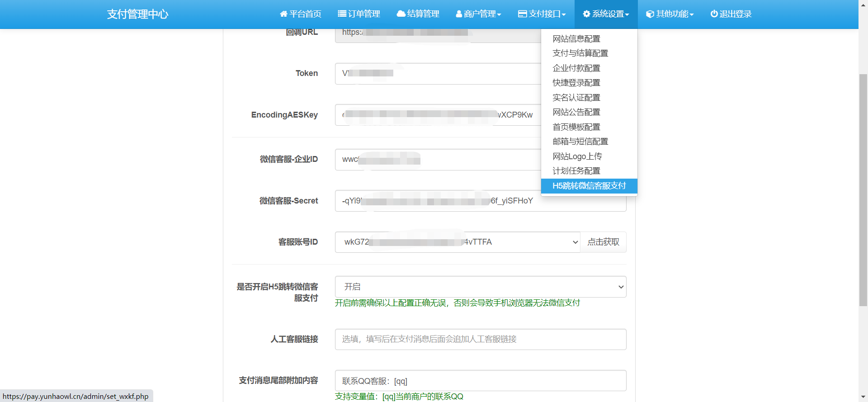Click the 支付消息尾部附加内容 input field
Image resolution: width=868 pixels, height=402 pixels.
tap(481, 381)
